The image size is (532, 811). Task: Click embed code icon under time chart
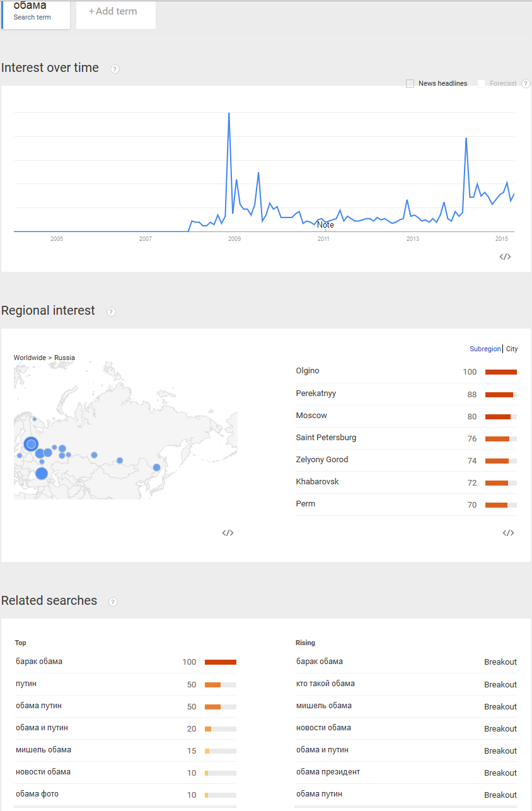(505, 257)
